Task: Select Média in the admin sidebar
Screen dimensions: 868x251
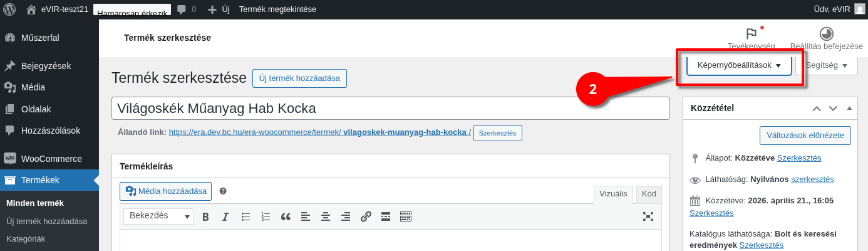Action: click(x=33, y=87)
